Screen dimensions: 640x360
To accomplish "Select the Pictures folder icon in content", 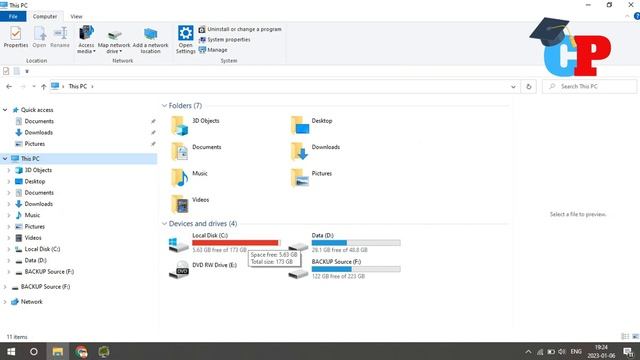I will (300, 178).
